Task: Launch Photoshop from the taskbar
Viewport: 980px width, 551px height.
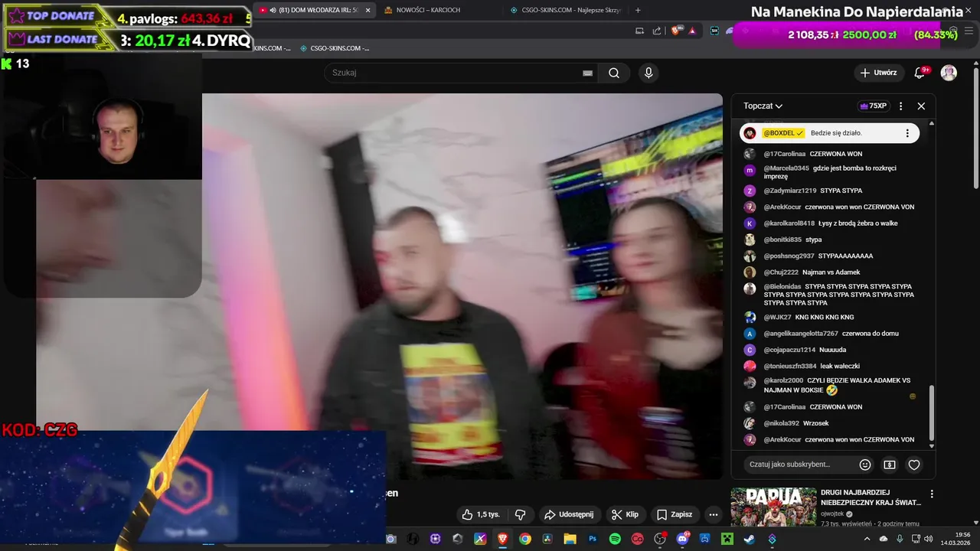Action: click(x=592, y=539)
